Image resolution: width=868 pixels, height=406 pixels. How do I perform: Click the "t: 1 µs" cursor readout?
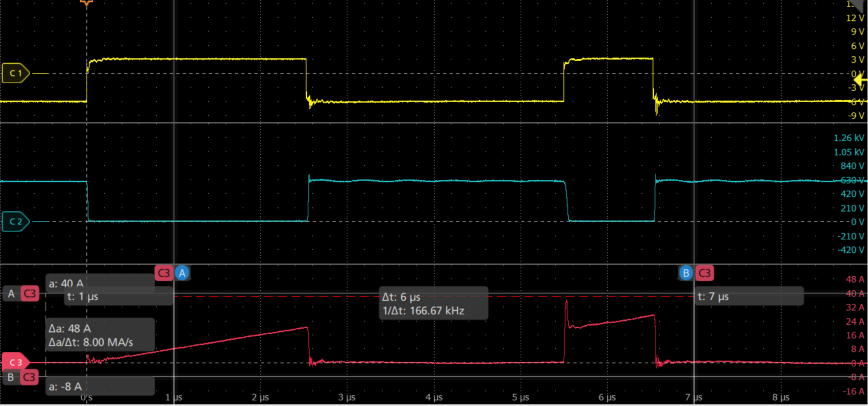coord(82,297)
